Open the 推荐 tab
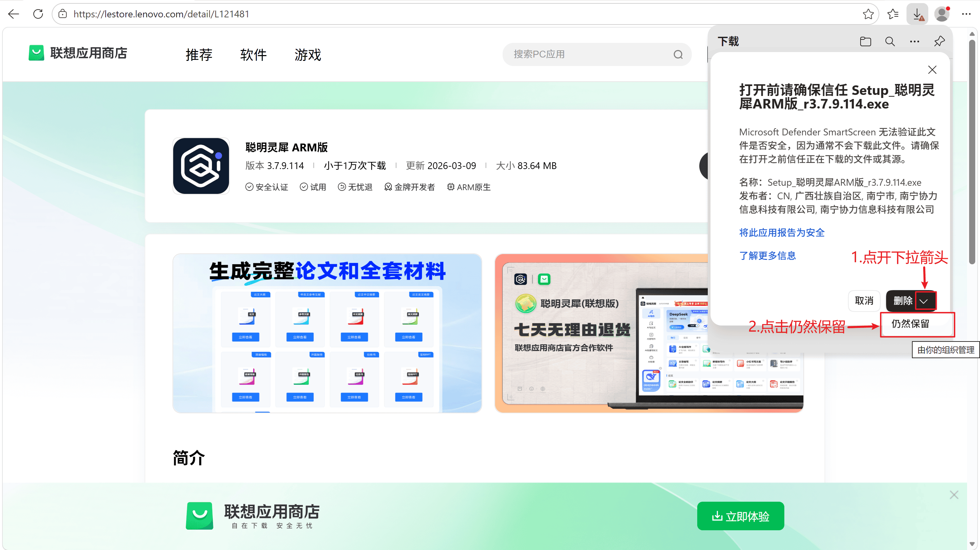 (x=199, y=54)
